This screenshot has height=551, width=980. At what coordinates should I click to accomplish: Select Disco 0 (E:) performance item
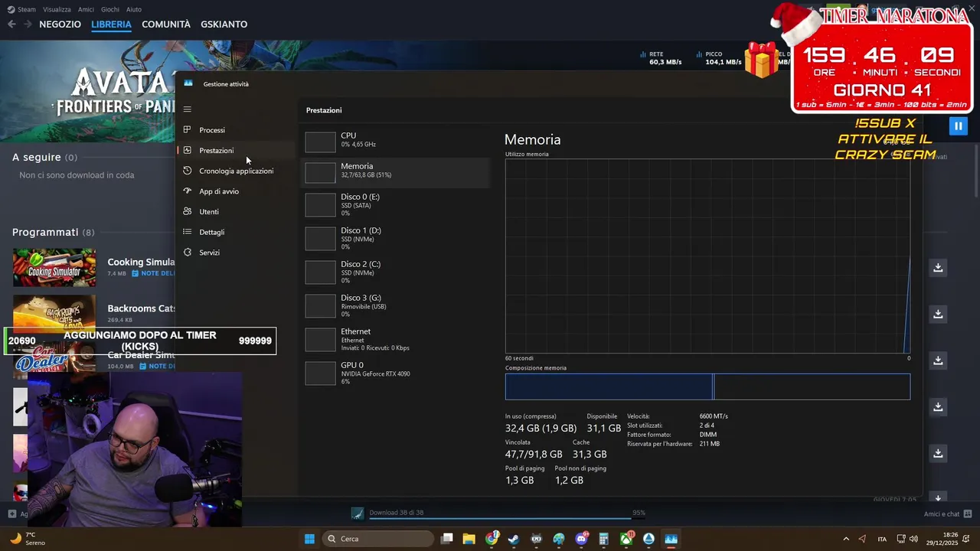[x=395, y=204]
